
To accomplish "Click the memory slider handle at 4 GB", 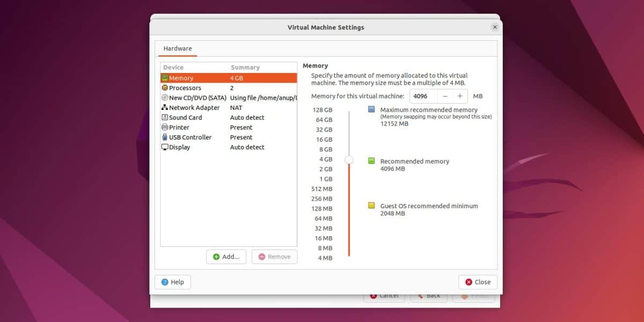I will tap(349, 159).
